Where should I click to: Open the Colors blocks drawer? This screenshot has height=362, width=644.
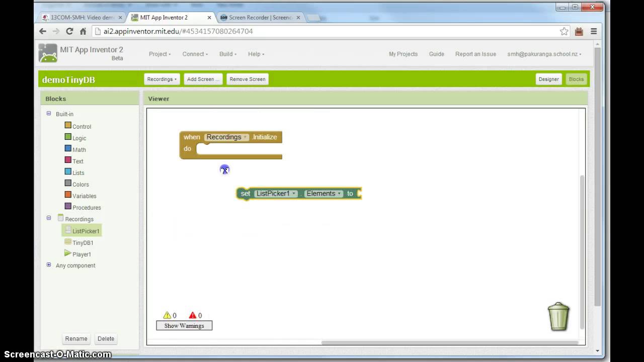click(x=80, y=185)
